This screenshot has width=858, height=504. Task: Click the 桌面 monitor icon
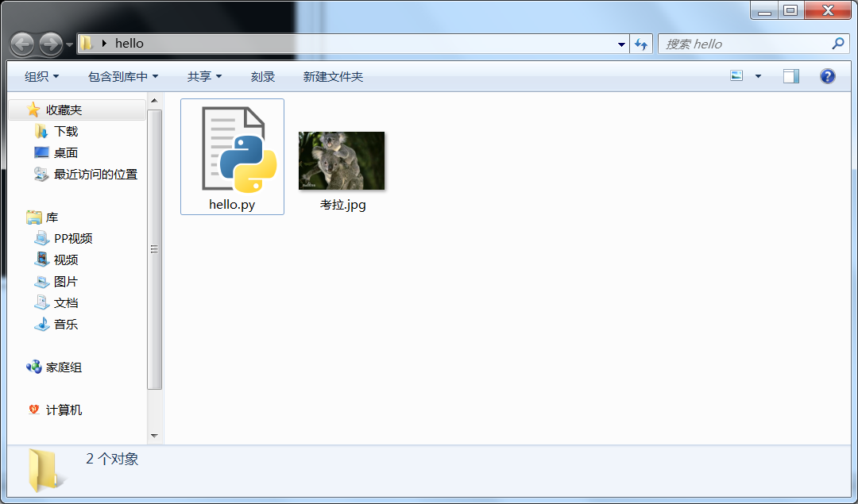41,152
